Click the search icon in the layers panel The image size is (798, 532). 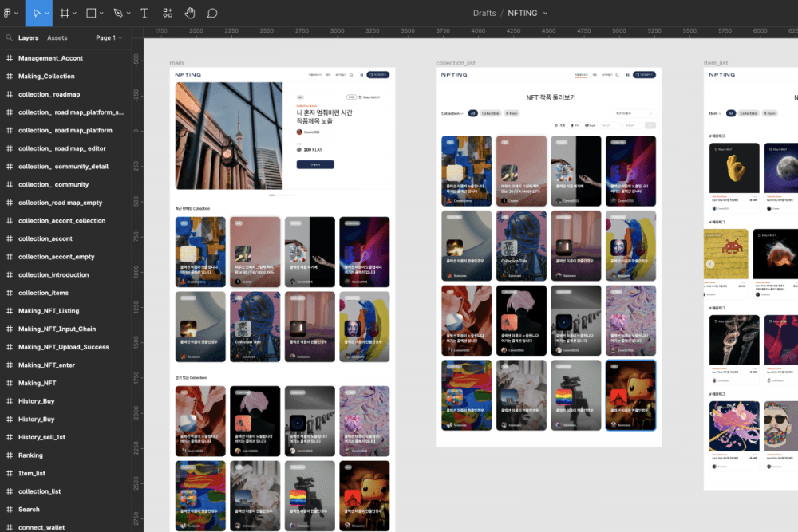pos(9,37)
